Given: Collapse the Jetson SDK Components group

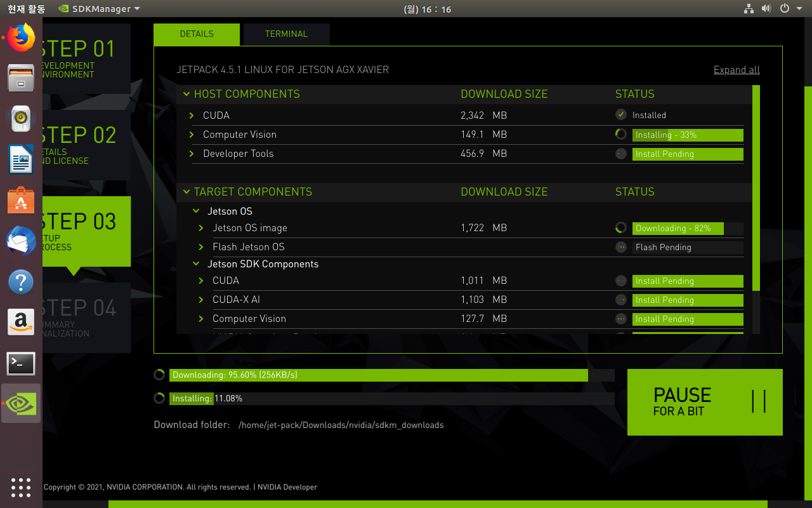Looking at the screenshot, I should coord(196,264).
